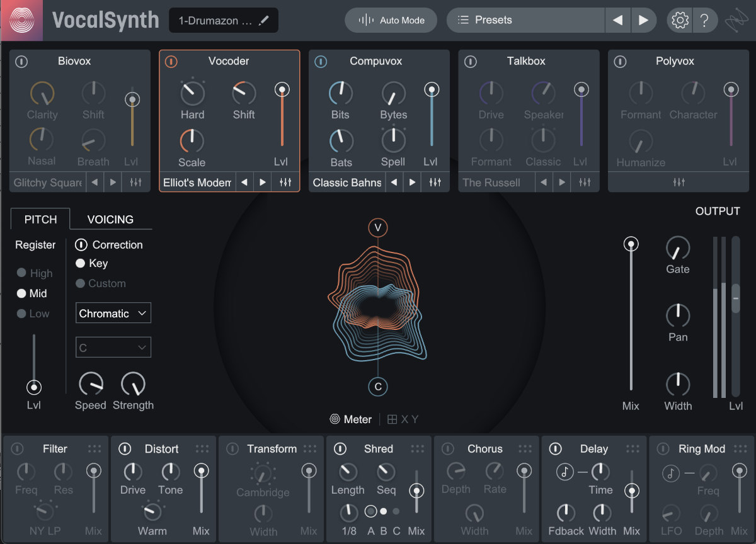The height and width of the screenshot is (544, 756).
Task: Click the iZotope VocalSynth logo icon
Action: point(21,20)
